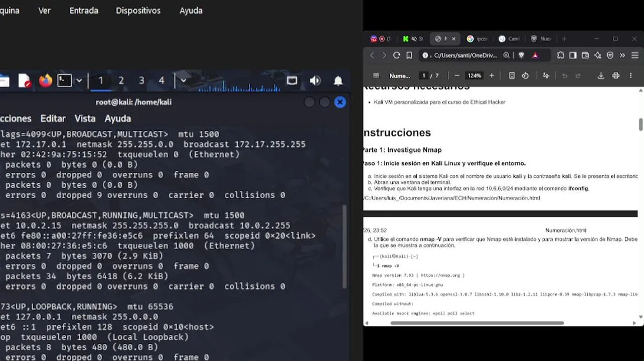Close the active browser tab

click(x=454, y=39)
